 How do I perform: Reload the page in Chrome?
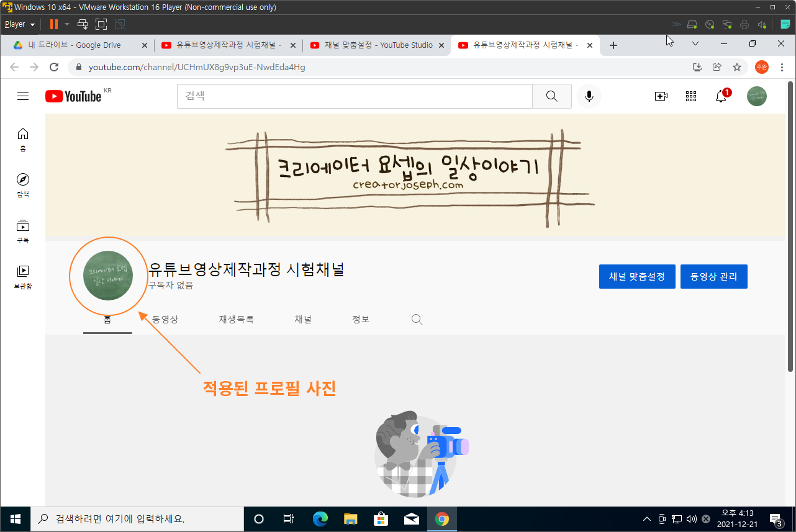(x=54, y=67)
